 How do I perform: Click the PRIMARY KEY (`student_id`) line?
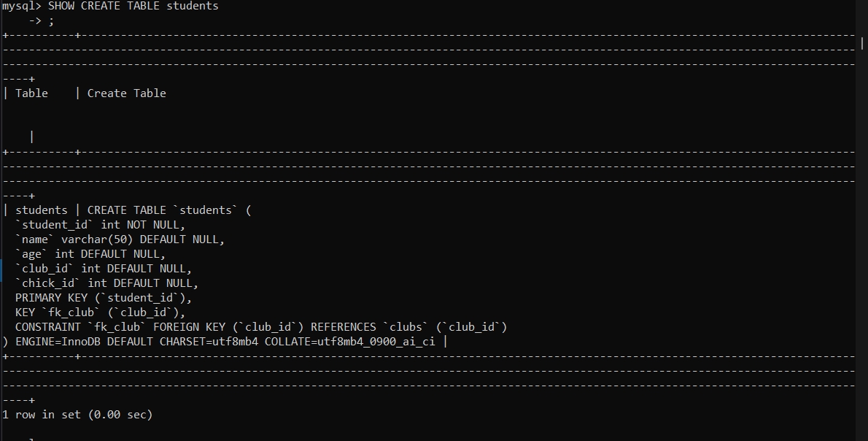[104, 298]
